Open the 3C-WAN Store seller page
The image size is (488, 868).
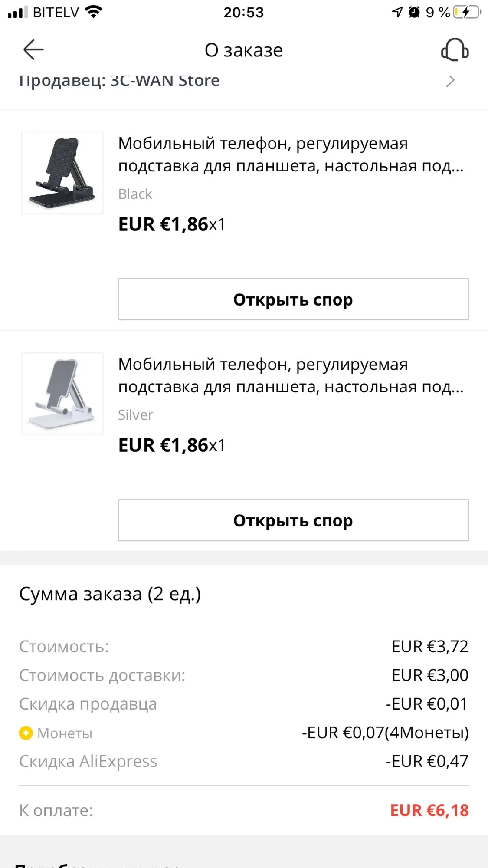pyautogui.click(x=120, y=81)
